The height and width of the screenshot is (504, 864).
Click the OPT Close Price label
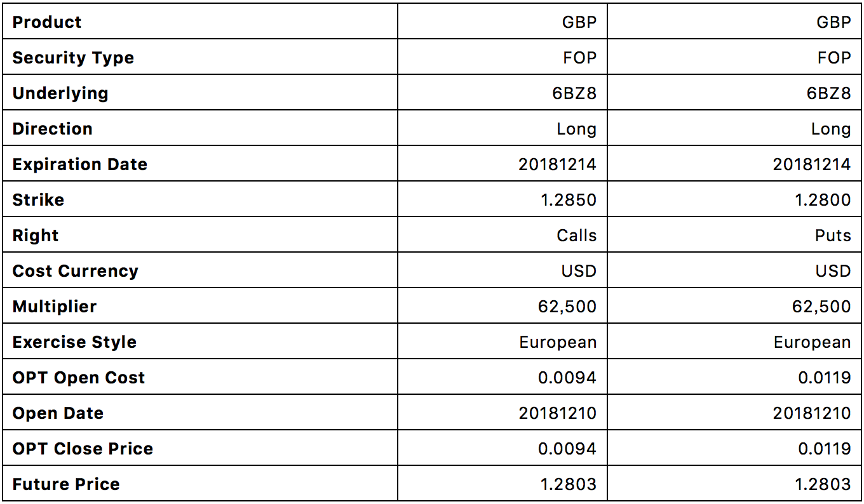pos(83,449)
